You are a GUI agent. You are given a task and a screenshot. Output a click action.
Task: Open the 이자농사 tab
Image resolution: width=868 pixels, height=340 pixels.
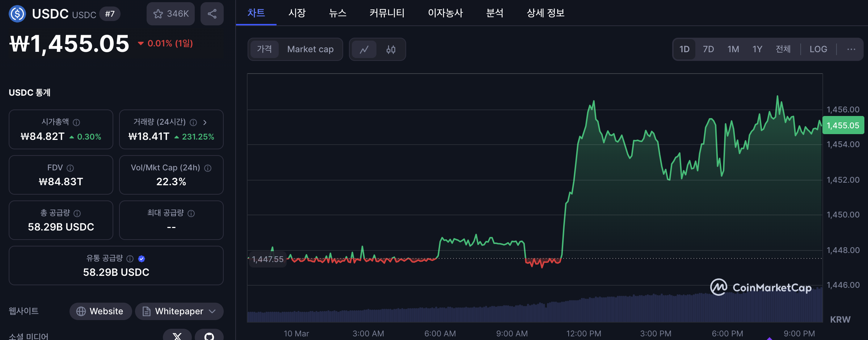(445, 13)
